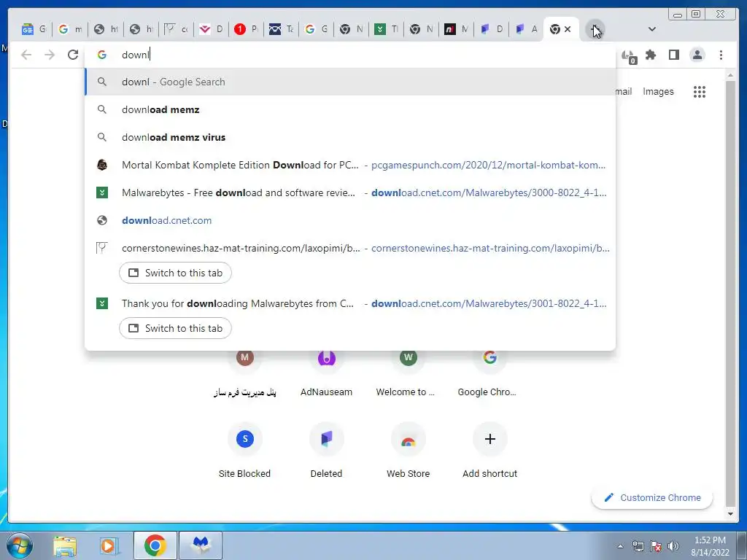Open the Google apps grid
This screenshot has height=560, width=747.
tap(700, 91)
